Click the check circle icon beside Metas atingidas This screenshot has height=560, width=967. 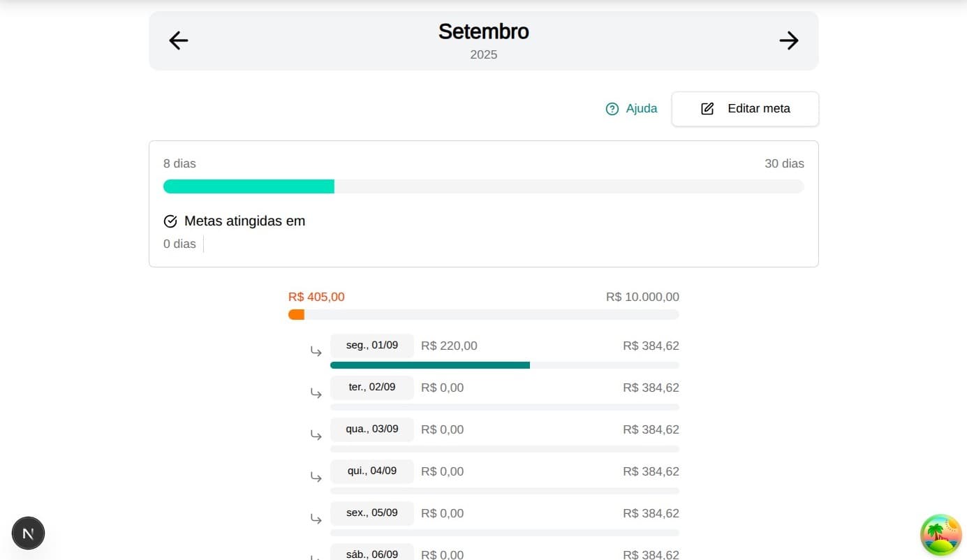(x=170, y=221)
